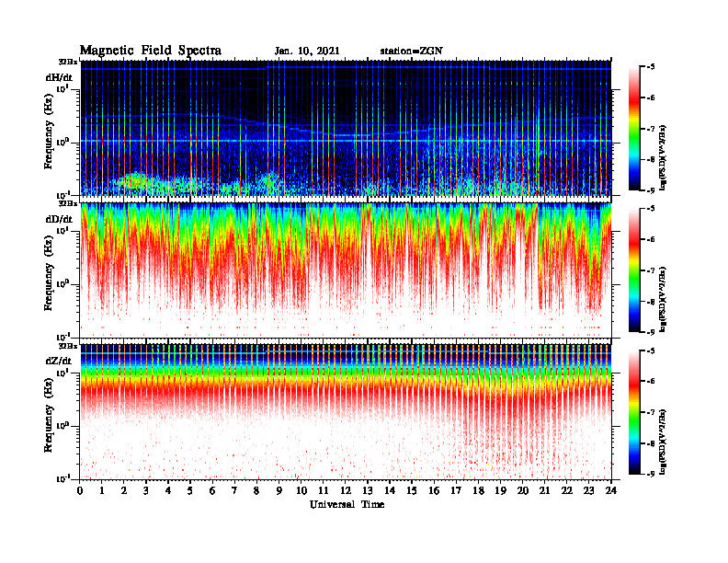
Task: Click the "Universal Time" axis title
Action: click(x=347, y=504)
